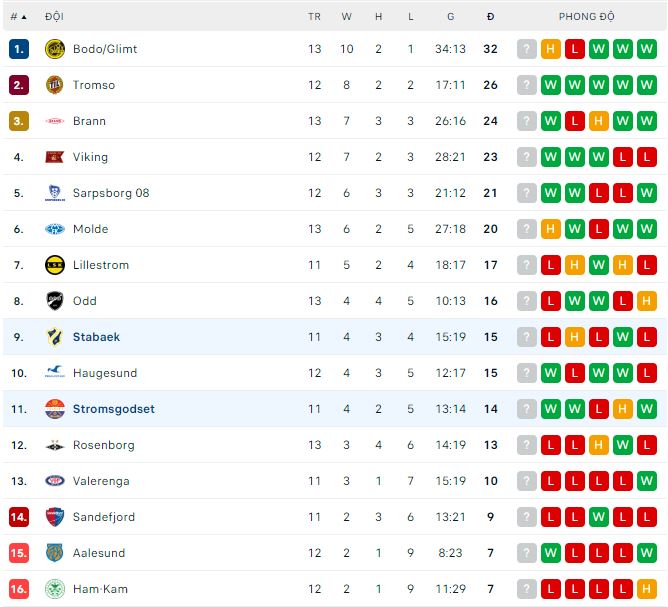The width and height of the screenshot is (668, 607).
Task: Click the Molde team crest
Action: 54,229
